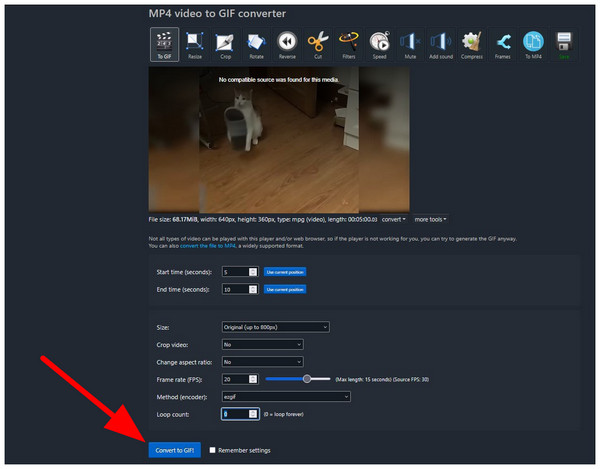This screenshot has width=600, height=469.
Task: Click the Loop count input field
Action: pyautogui.click(x=240, y=414)
